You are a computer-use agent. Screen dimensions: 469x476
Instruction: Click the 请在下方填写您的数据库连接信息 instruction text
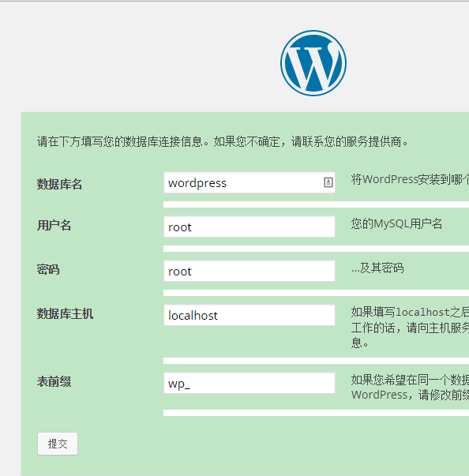[223, 142]
